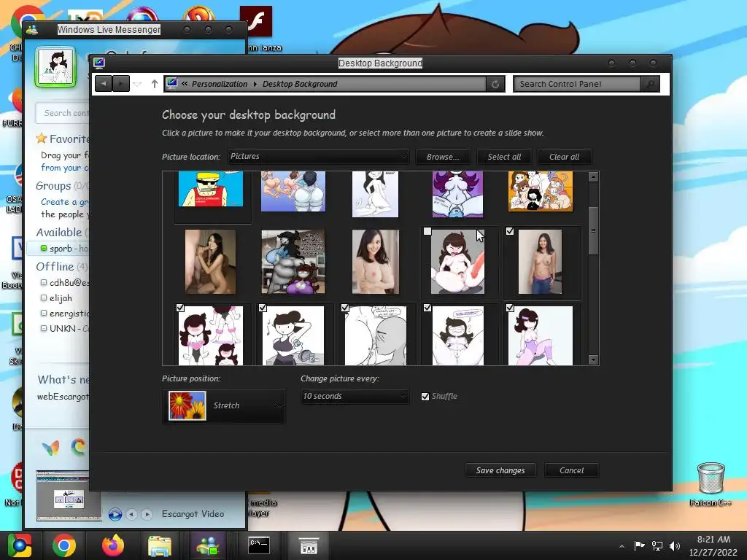Viewport: 747px width, 560px height.
Task: Click the Create a group link
Action: (x=65, y=202)
